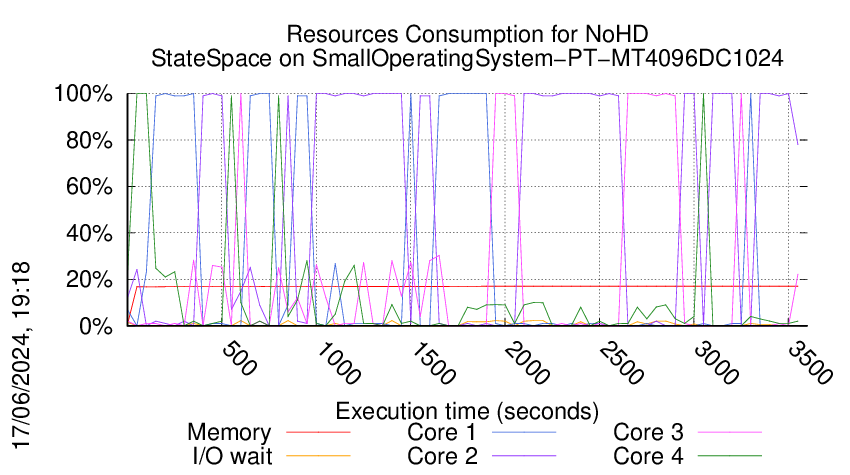
Task: Click the "Execution time (seconds)" axis title
Action: click(467, 411)
